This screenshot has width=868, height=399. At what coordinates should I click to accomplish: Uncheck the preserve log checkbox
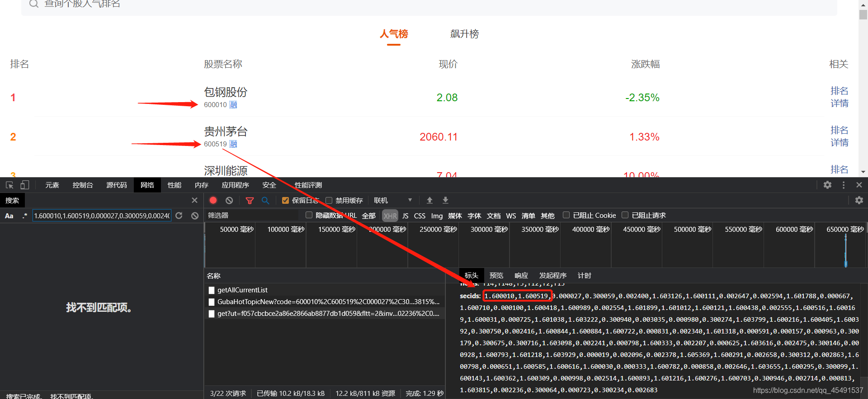[285, 200]
